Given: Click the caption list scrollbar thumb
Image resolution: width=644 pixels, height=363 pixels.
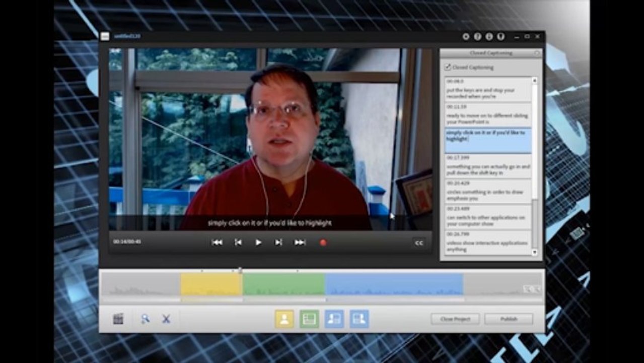Looking at the screenshot, I should (x=535, y=142).
